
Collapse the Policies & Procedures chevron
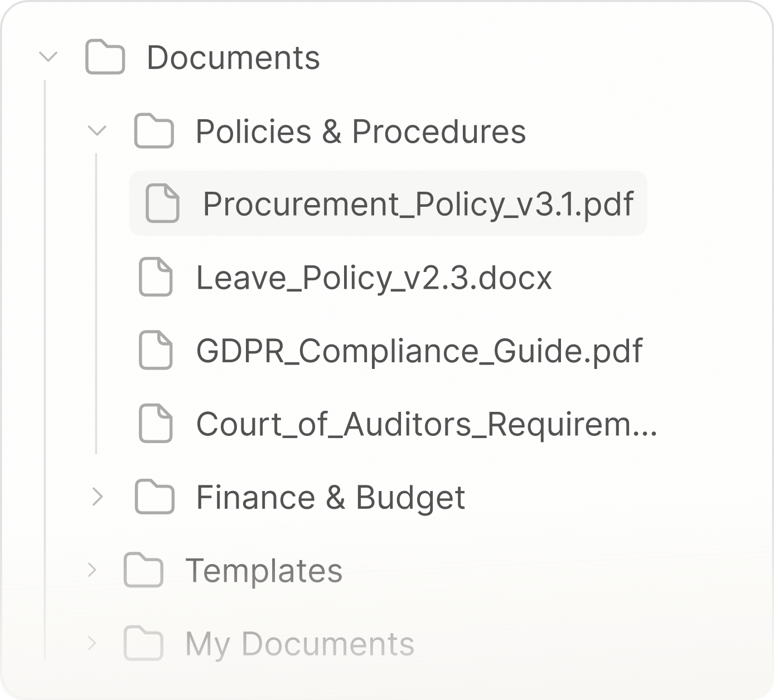point(98,131)
